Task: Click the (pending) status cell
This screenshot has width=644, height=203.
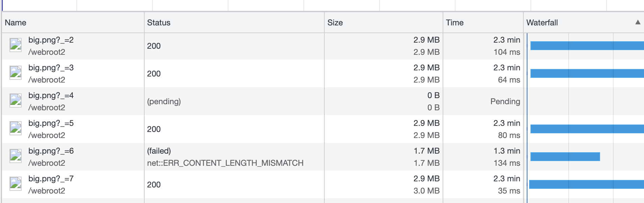Action: (164, 101)
